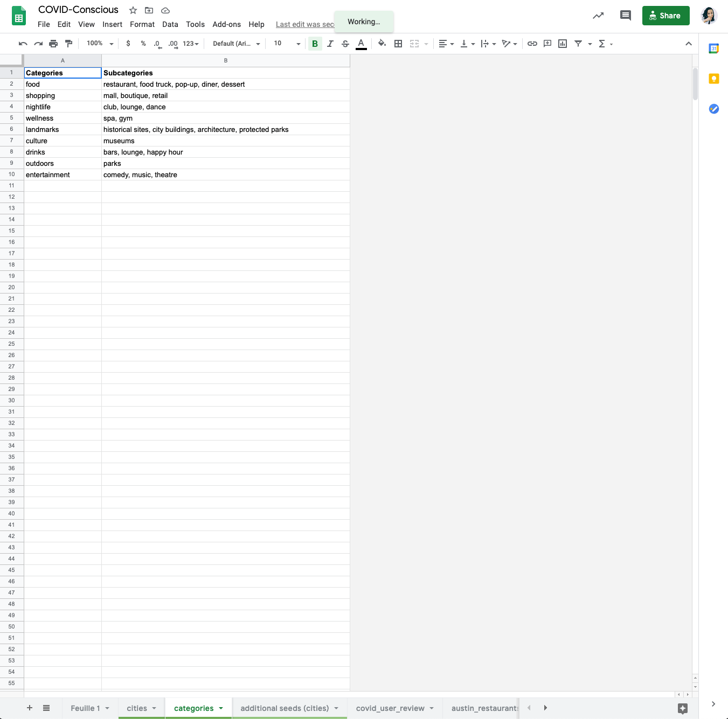Format as currency with the dollar icon

coord(128,44)
